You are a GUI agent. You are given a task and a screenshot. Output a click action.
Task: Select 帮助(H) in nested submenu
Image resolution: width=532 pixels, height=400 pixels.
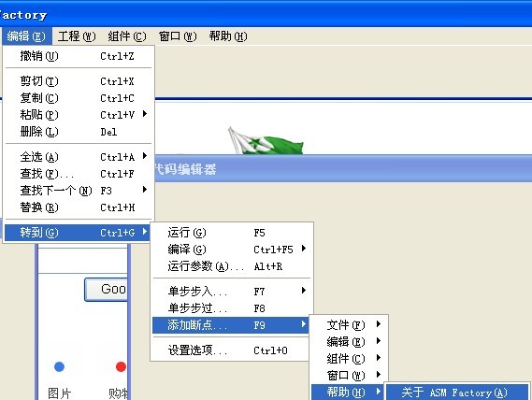pos(348,393)
